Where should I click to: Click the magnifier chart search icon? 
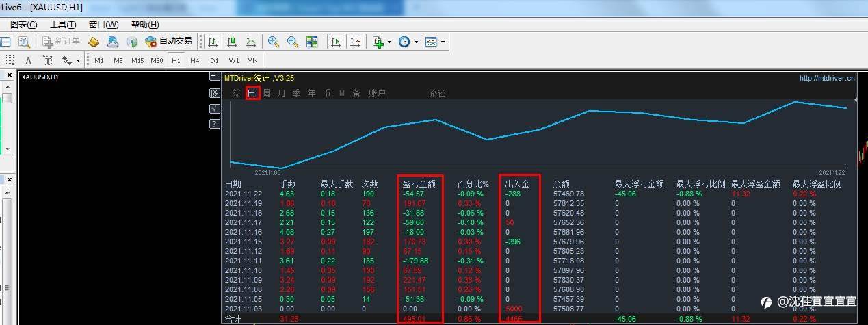24,42
